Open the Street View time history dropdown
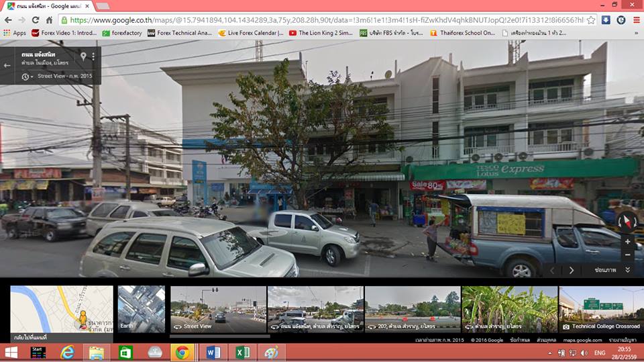This screenshot has height=362, width=644. [26, 77]
